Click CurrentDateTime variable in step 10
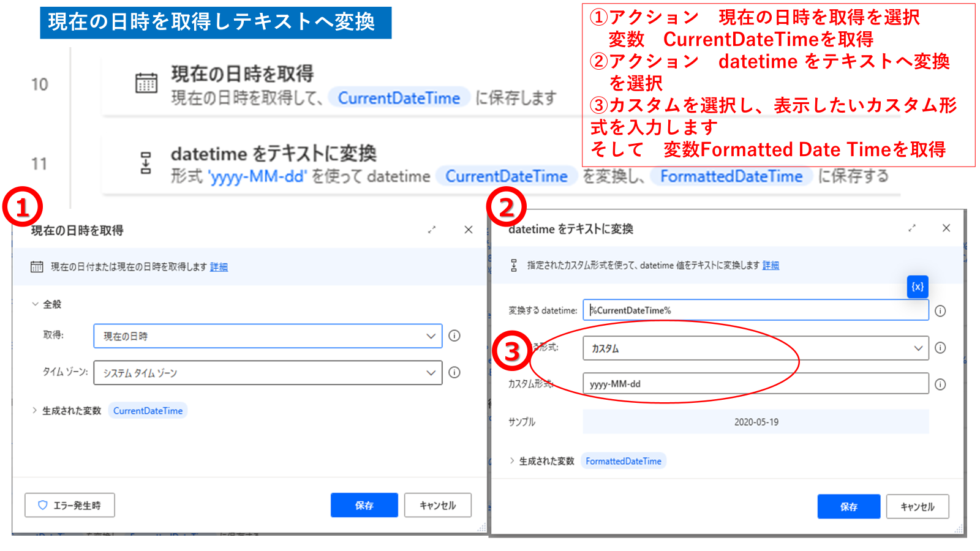 399,98
